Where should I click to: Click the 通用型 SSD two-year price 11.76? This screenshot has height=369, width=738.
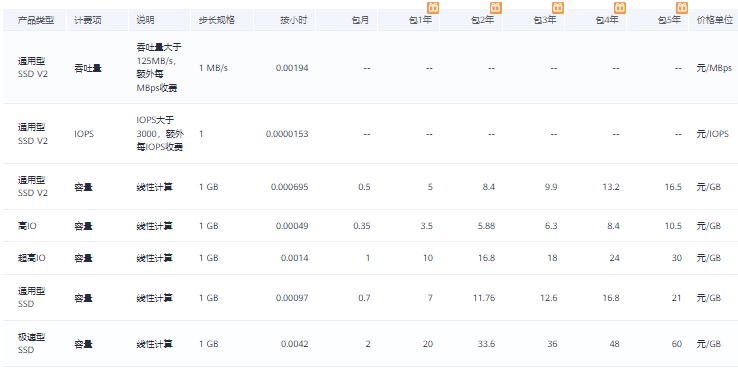point(484,298)
